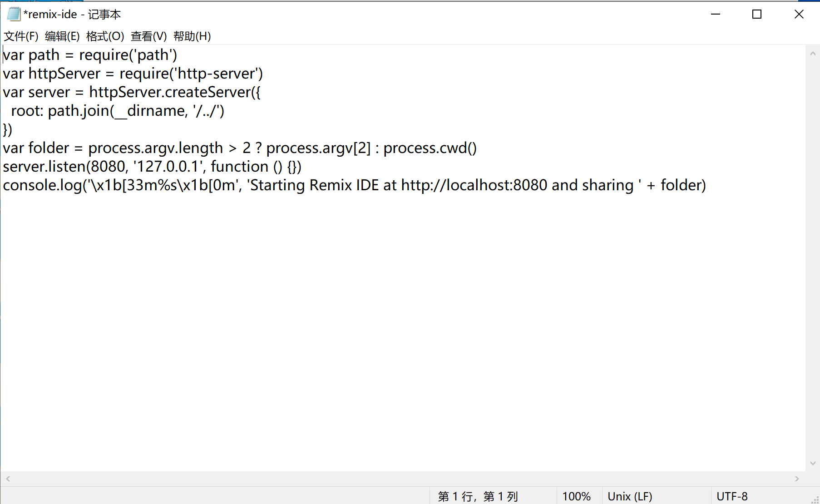Click the window resize grip in status bar corner
820x504 pixels.
point(815,499)
